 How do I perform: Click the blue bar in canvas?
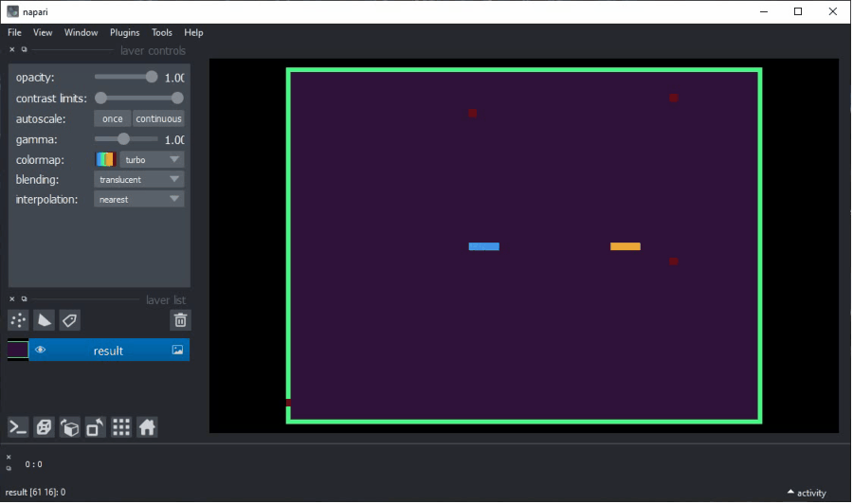click(483, 246)
